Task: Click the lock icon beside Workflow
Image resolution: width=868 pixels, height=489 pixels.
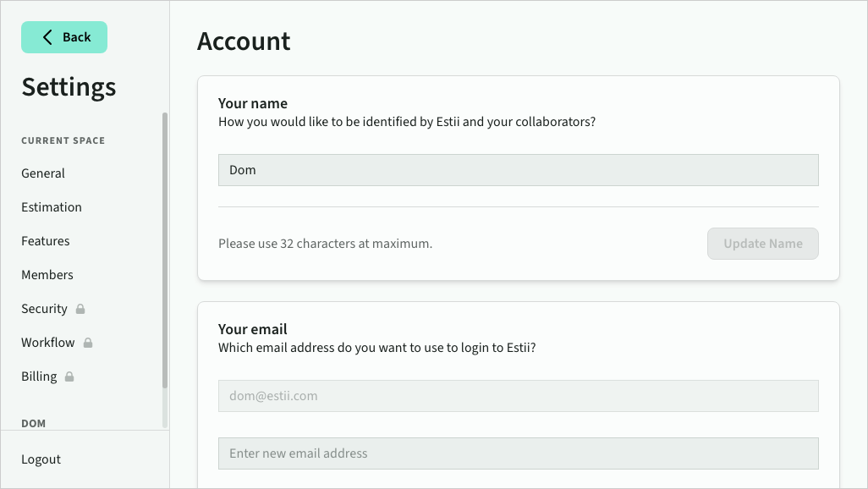Action: 88,343
